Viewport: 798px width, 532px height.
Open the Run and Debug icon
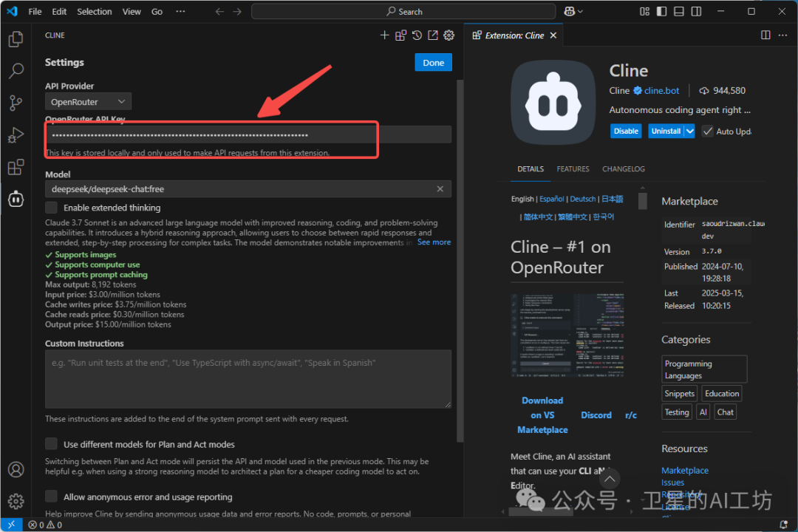pos(16,134)
